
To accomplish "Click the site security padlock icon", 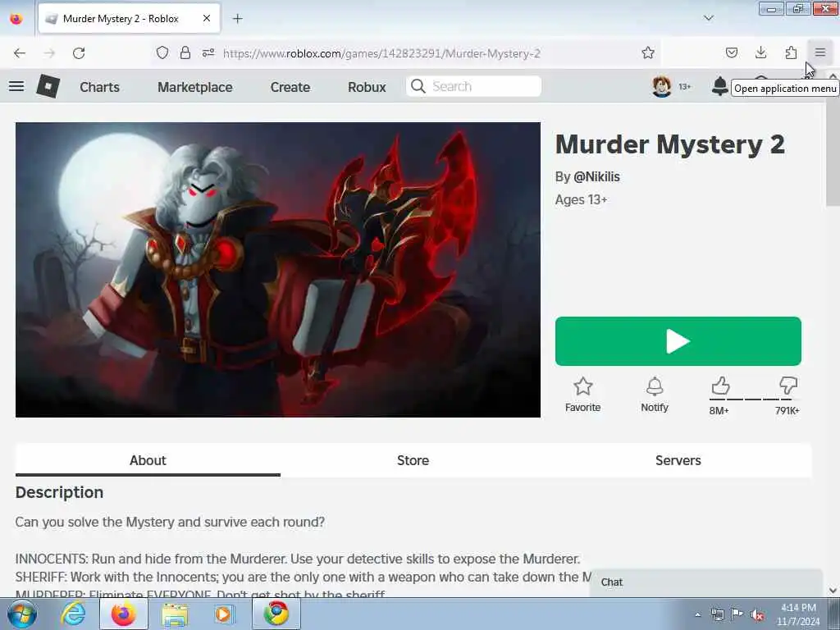I will 185,52.
